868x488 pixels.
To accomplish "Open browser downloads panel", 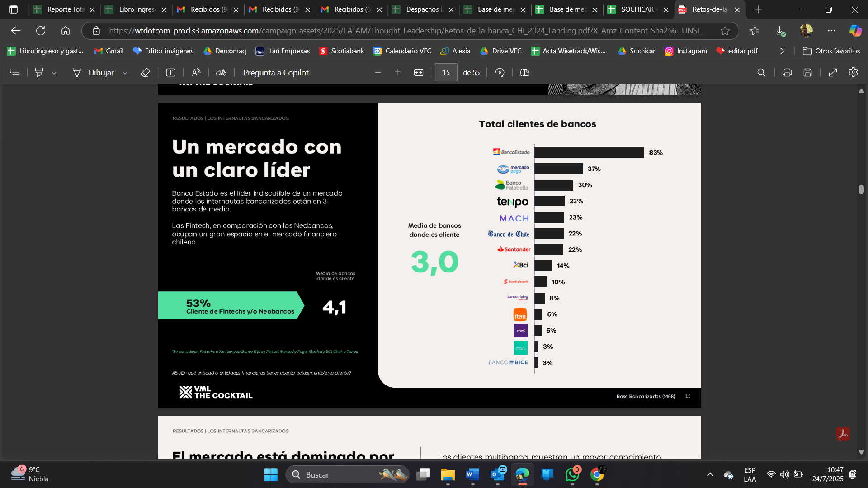I will pos(781,31).
